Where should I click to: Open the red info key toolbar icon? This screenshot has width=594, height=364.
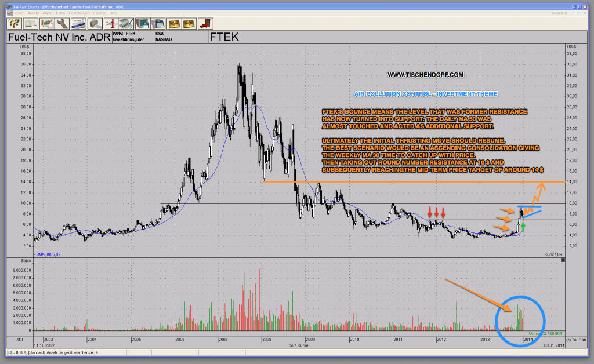pyautogui.click(x=113, y=23)
